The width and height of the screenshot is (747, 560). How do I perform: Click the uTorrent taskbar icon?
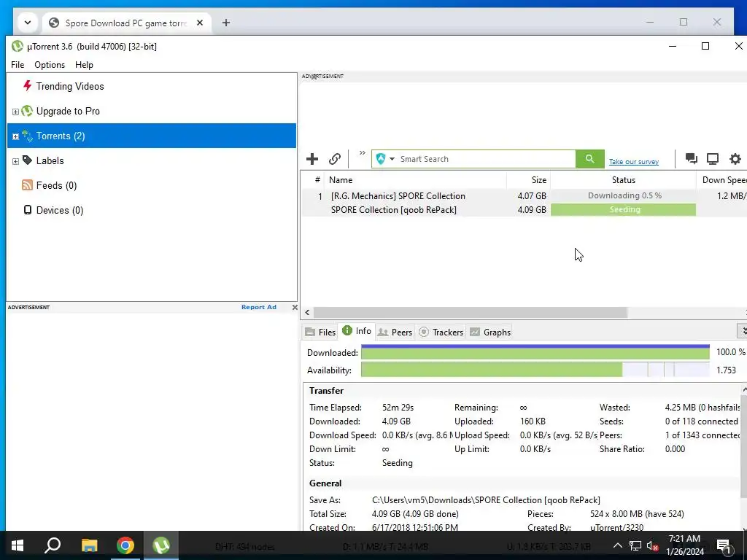click(161, 545)
